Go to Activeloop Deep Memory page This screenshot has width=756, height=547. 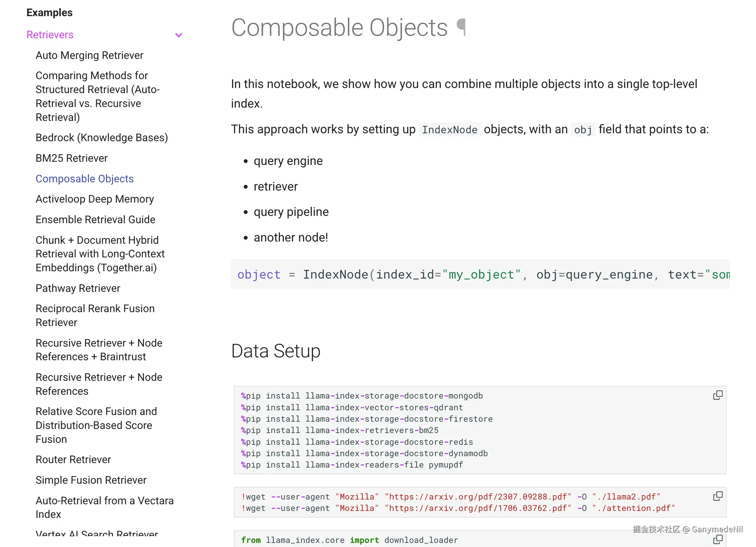[95, 199]
